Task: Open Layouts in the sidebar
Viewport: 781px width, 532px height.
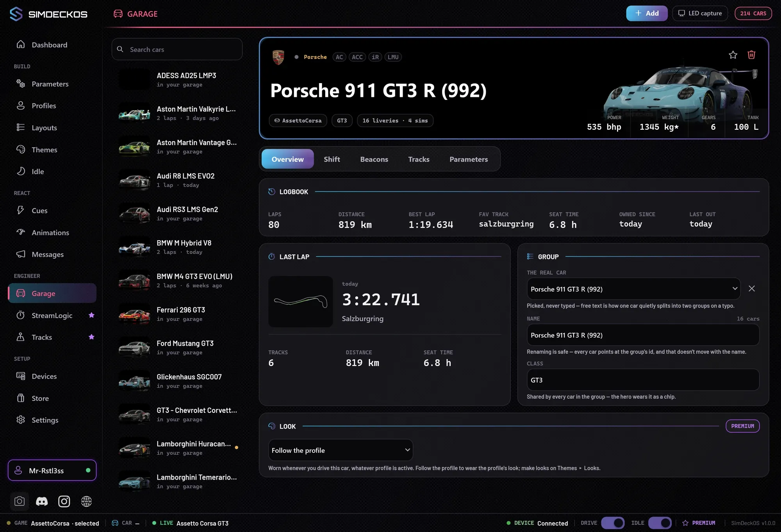Action: tap(52, 128)
